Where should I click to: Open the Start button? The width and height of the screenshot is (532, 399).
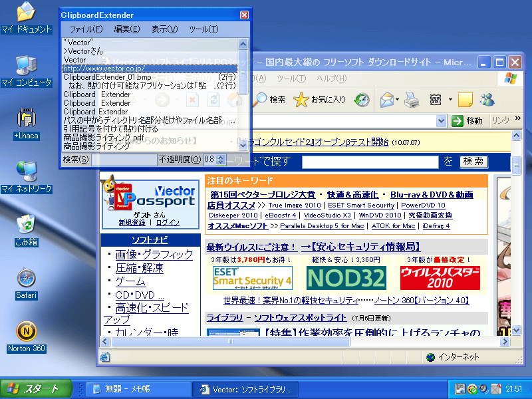click(36, 389)
